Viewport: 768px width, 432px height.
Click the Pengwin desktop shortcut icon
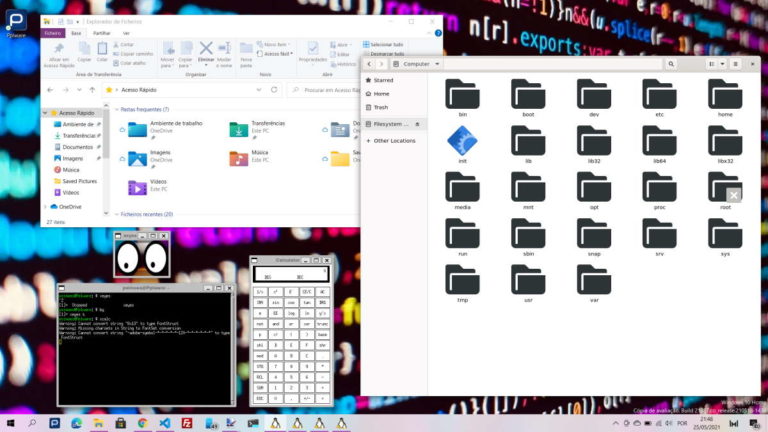click(x=16, y=23)
